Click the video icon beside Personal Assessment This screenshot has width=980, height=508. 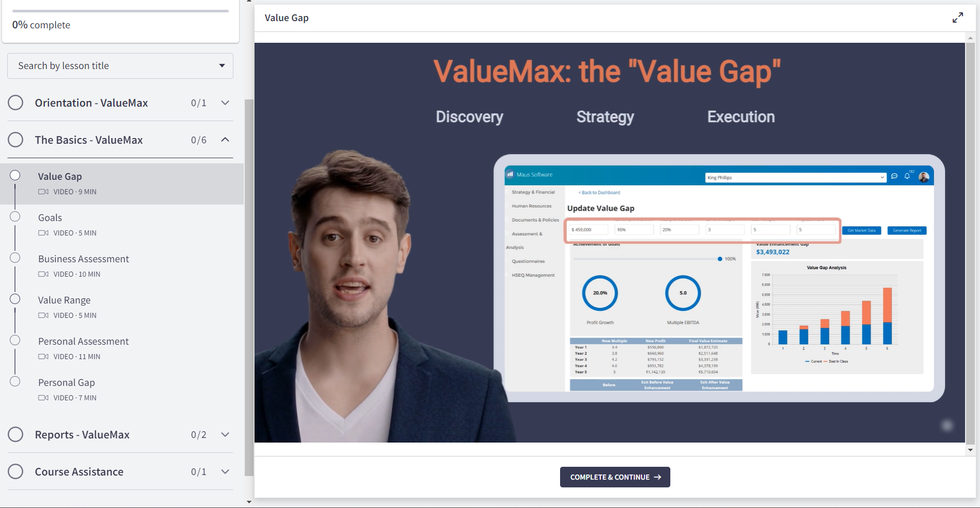coord(43,357)
